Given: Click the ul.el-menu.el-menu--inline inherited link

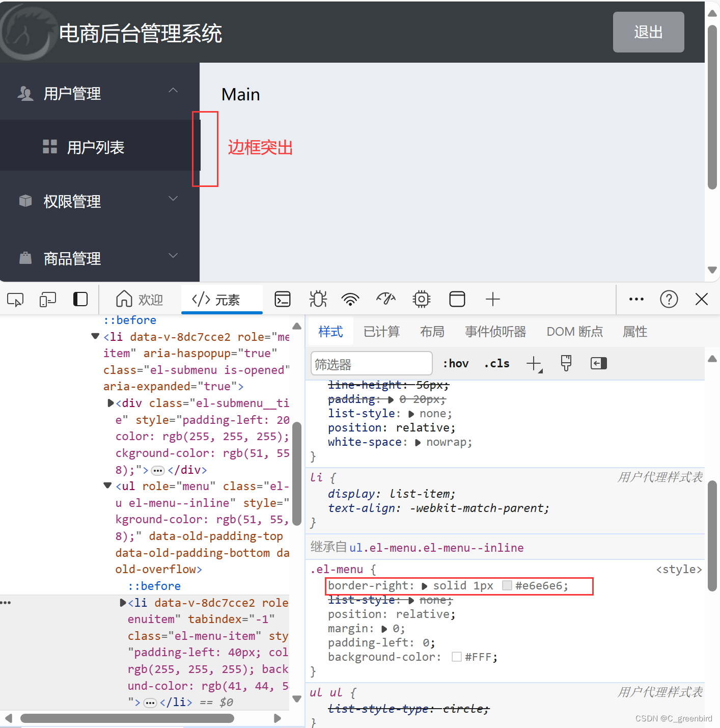Looking at the screenshot, I should pyautogui.click(x=436, y=548).
